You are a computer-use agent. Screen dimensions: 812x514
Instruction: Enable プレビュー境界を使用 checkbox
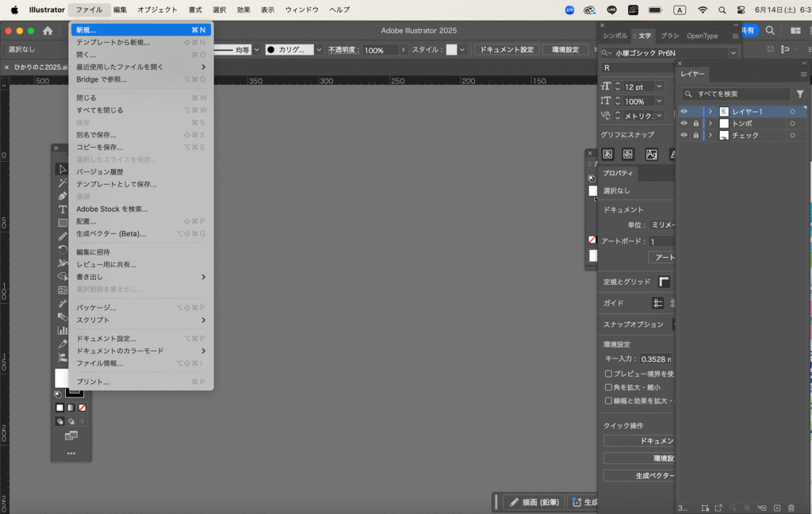608,374
